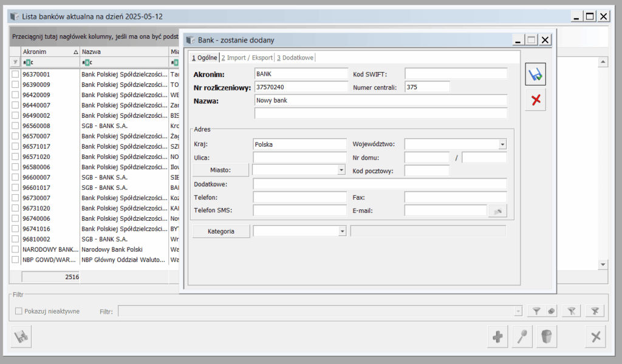Open the city dropdown next to Miasto
The height and width of the screenshot is (364, 622).
click(x=341, y=170)
